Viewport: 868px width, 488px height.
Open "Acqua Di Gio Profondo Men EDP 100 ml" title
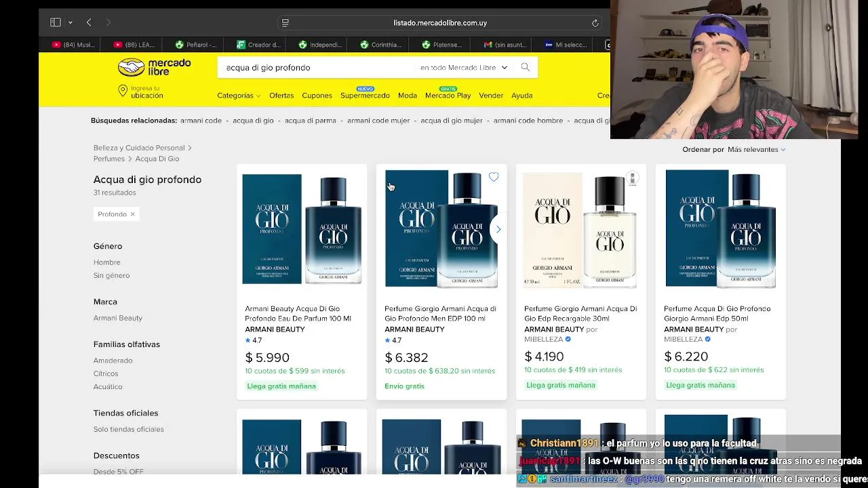441,313
